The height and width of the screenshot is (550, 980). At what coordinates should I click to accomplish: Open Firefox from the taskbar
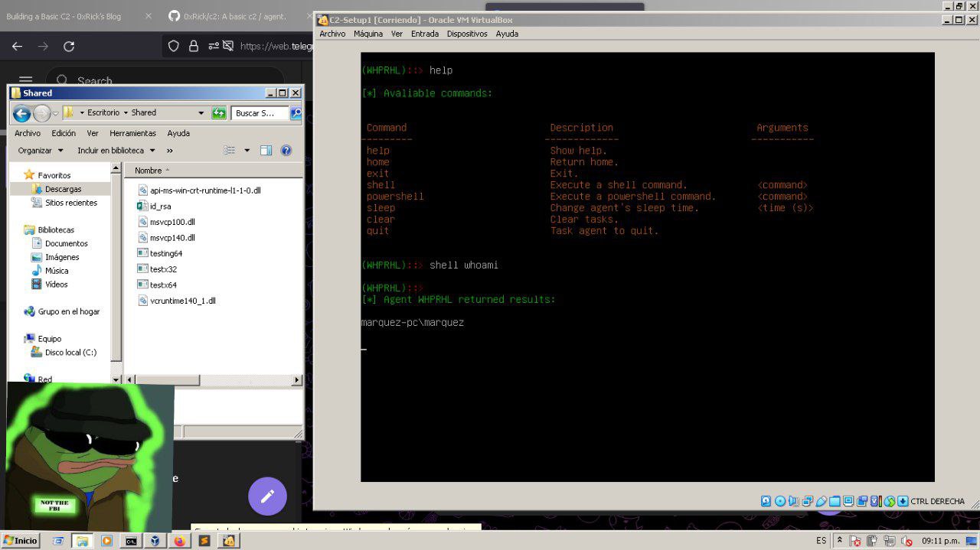[x=179, y=541]
